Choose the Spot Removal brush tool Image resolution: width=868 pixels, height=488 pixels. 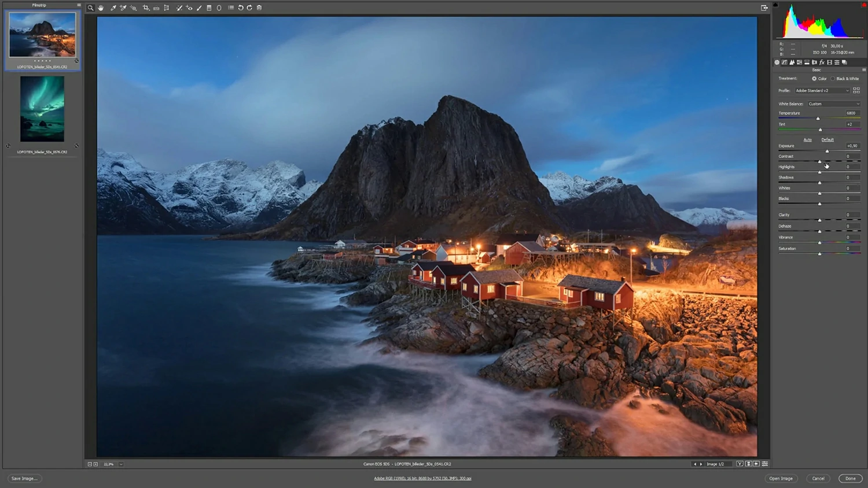coord(179,8)
